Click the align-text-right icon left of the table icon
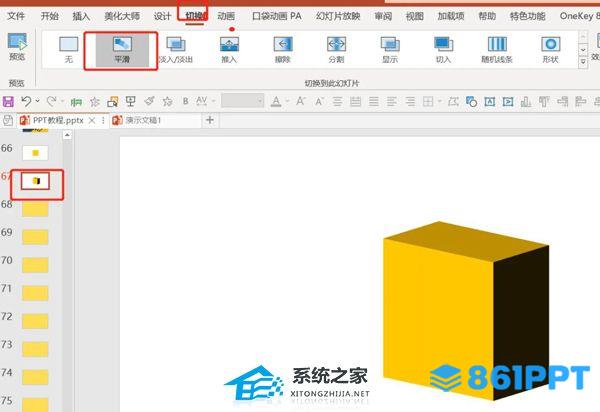 click(x=410, y=101)
